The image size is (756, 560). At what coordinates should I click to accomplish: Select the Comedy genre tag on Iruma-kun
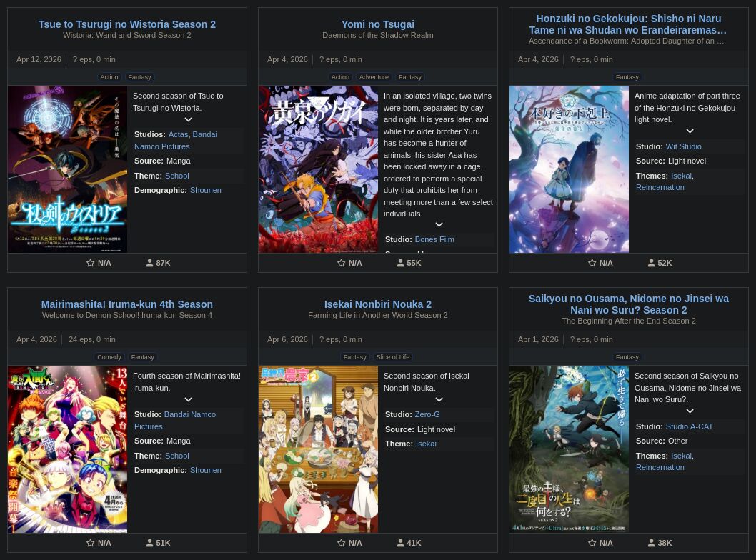[109, 357]
